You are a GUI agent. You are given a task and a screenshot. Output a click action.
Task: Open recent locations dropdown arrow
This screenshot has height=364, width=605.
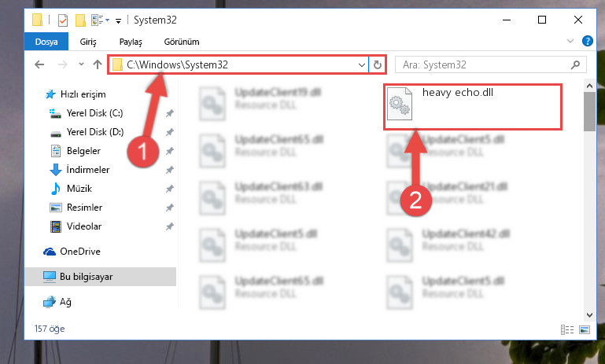tap(81, 64)
